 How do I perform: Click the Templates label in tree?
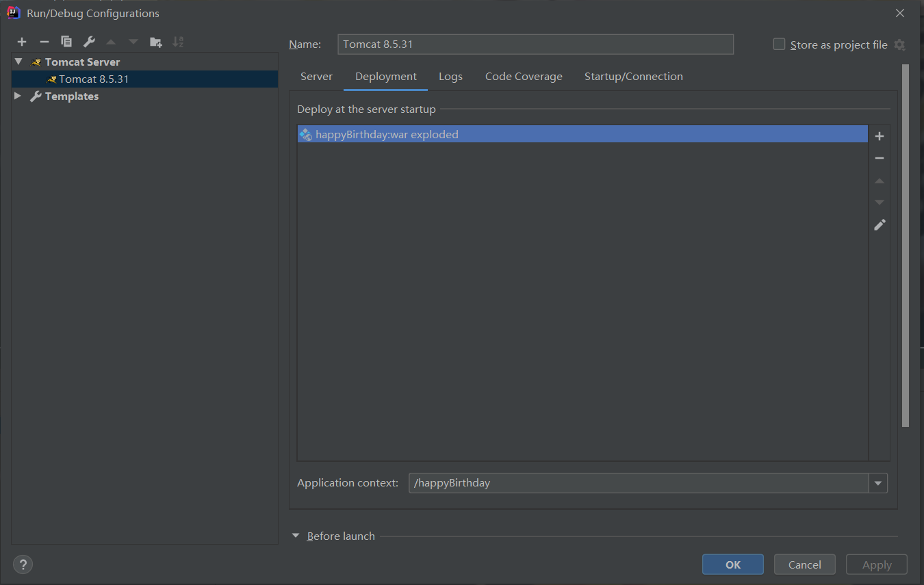point(72,96)
